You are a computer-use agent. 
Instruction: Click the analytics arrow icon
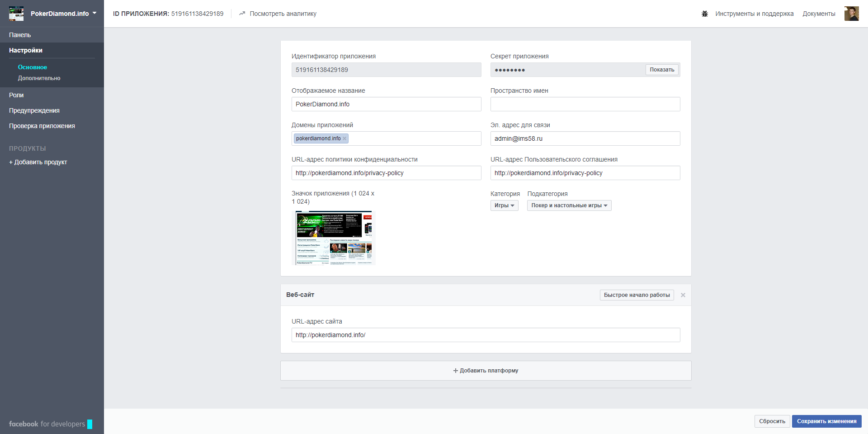click(242, 14)
